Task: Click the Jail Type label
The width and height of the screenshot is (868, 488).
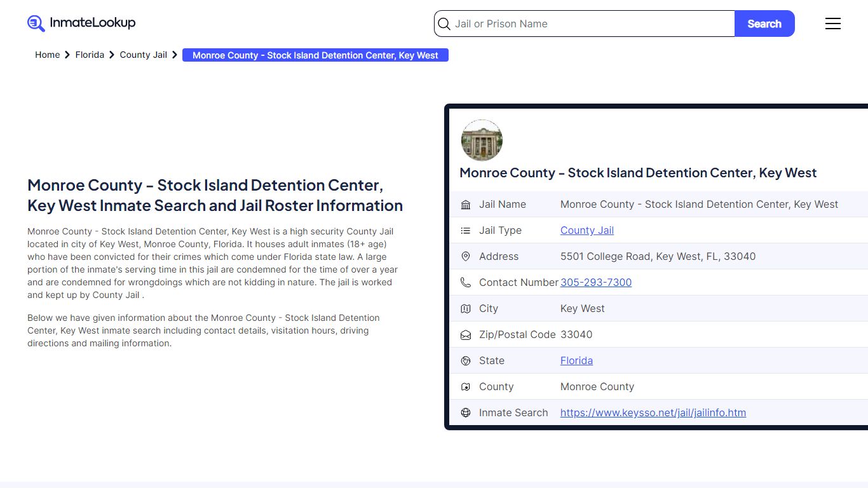Action: [x=500, y=231]
